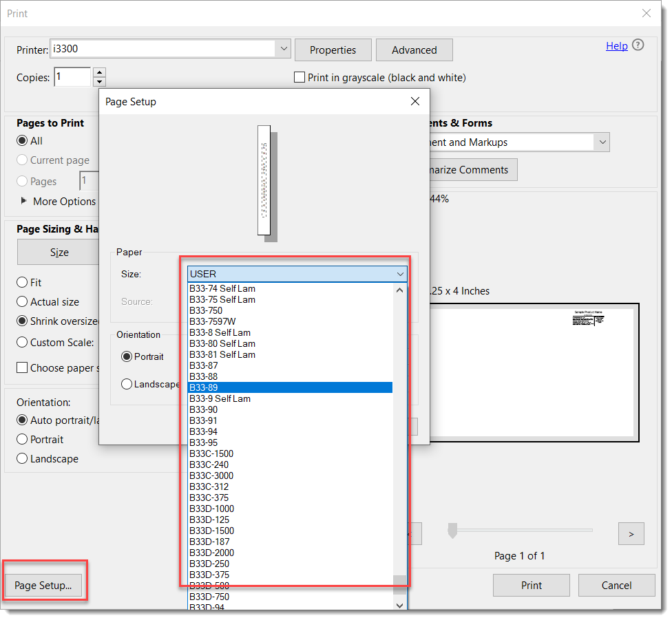Viewport: 672px width, 620px height.
Task: Open printer Properties
Action: (333, 50)
